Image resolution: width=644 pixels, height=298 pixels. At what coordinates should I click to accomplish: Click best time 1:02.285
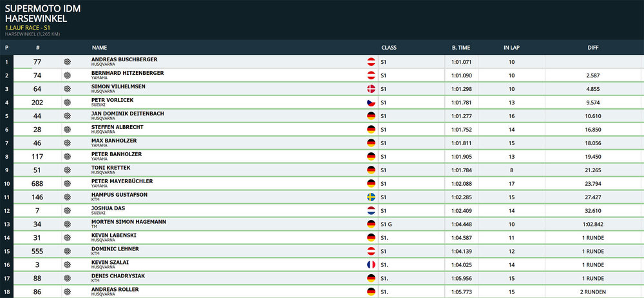pos(461,197)
